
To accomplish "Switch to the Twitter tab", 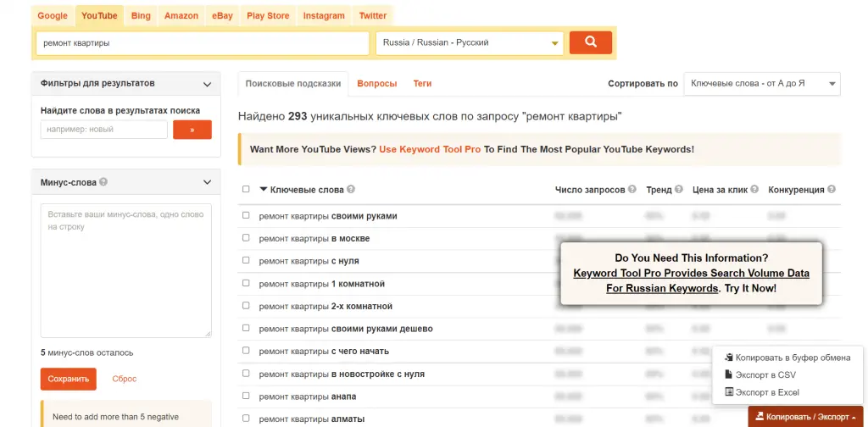I will coord(373,15).
